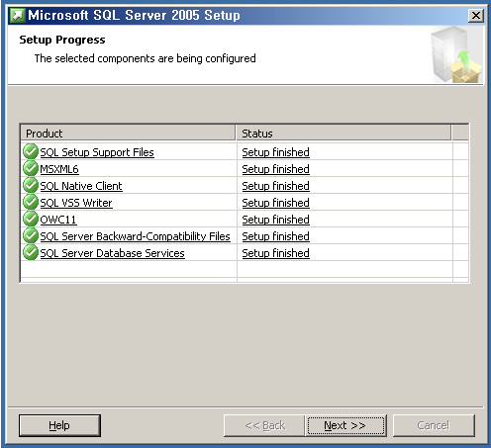Image resolution: width=491 pixels, height=448 pixels.
Task: View Setup finished status for SQL VSS Writer
Action: [x=275, y=203]
